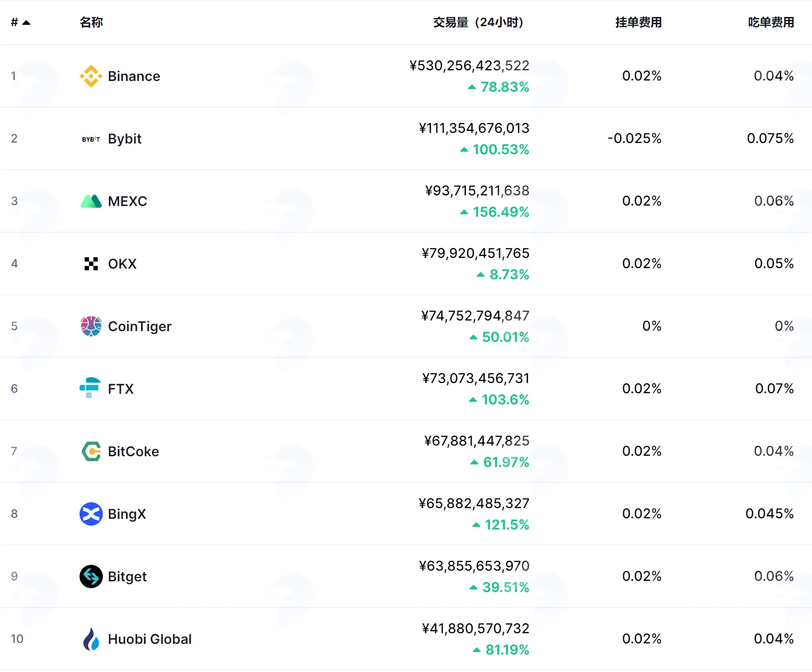This screenshot has height=672, width=812.
Task: Open the Binance exchange link
Action: [x=134, y=76]
